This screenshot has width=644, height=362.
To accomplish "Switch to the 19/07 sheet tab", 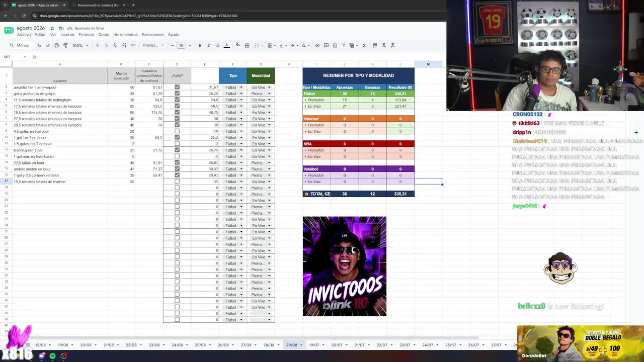I will pos(314,345).
